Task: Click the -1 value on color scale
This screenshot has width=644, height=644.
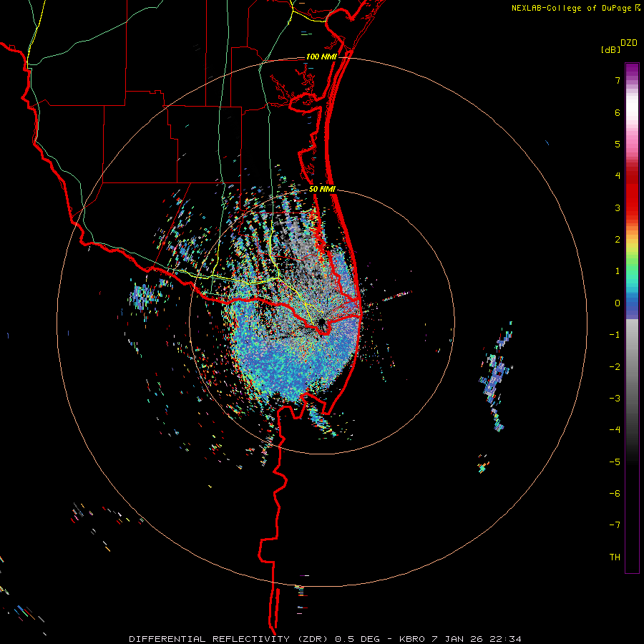Action: [615, 335]
